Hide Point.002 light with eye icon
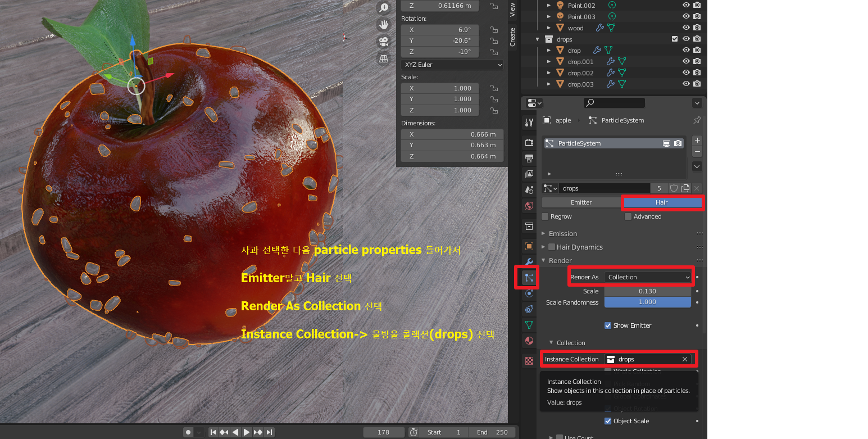 click(x=686, y=5)
